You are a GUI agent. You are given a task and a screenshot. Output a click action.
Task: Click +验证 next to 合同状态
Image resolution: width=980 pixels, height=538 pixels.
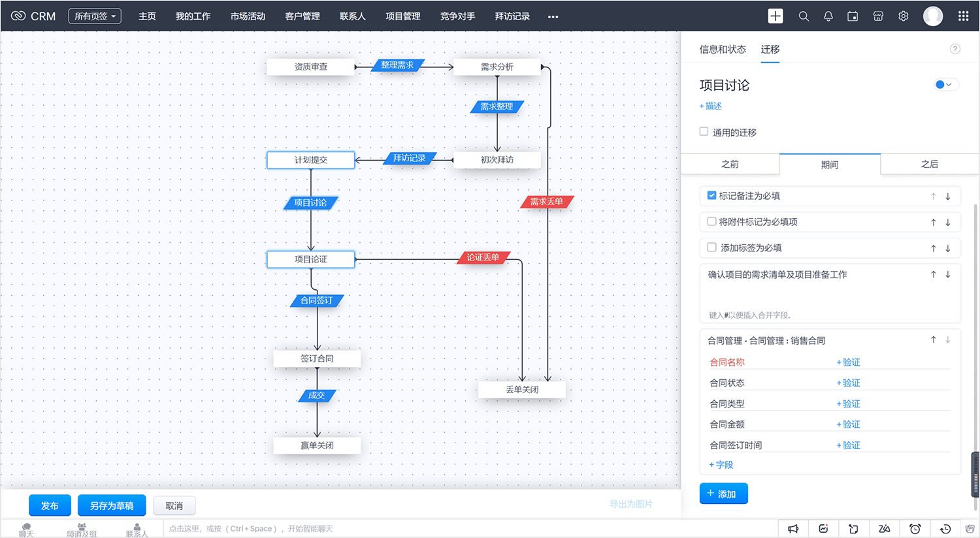[x=849, y=383]
